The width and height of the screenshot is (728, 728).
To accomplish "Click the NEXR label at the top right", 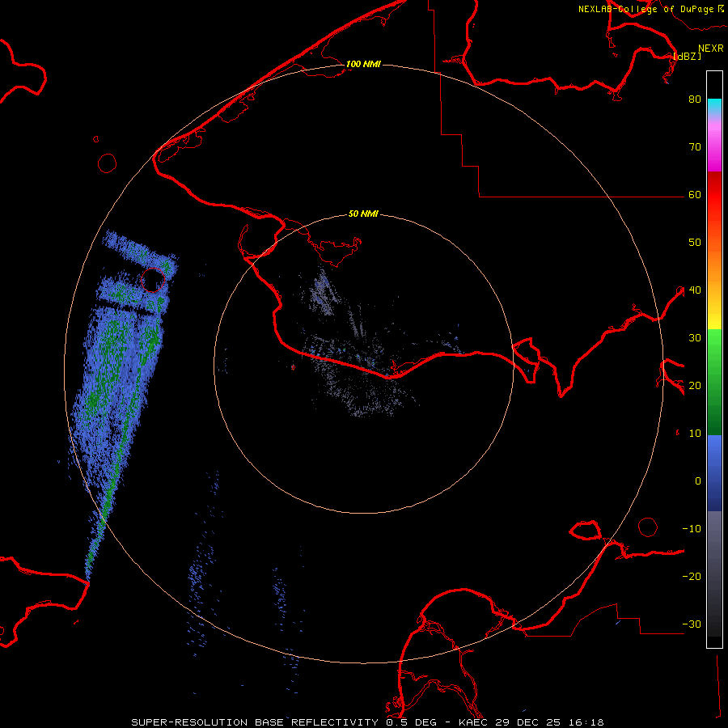I will pyautogui.click(x=710, y=49).
